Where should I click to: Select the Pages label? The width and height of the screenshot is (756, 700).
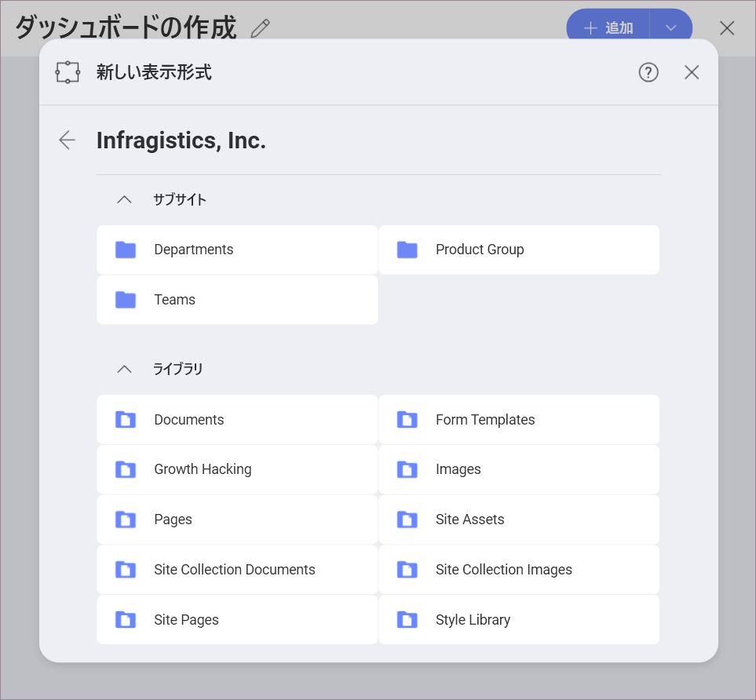[173, 520]
